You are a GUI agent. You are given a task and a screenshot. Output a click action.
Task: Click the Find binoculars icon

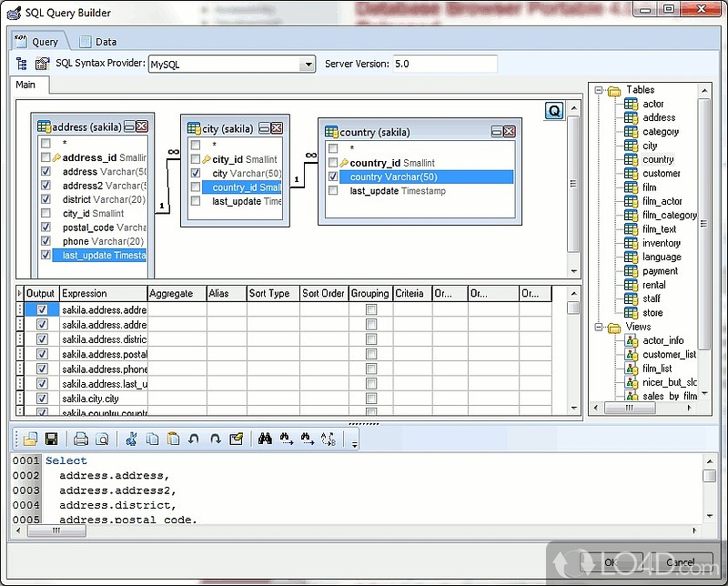point(265,439)
